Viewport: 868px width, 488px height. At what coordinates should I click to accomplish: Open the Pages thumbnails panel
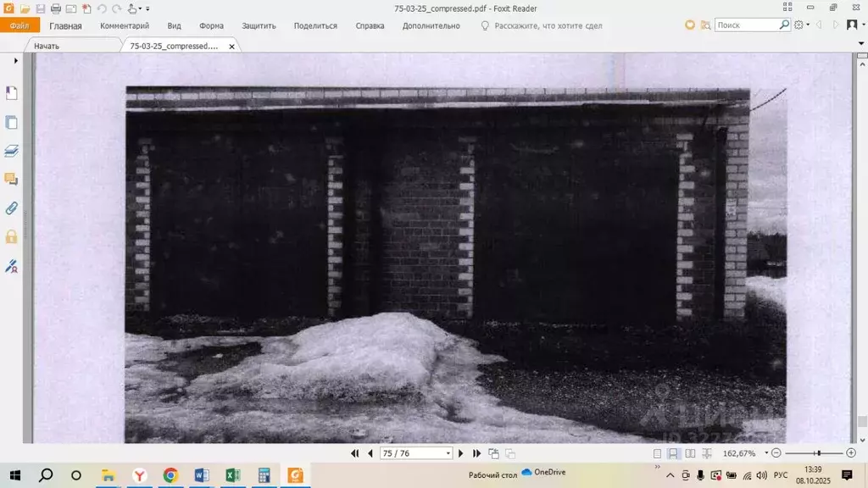coord(12,122)
